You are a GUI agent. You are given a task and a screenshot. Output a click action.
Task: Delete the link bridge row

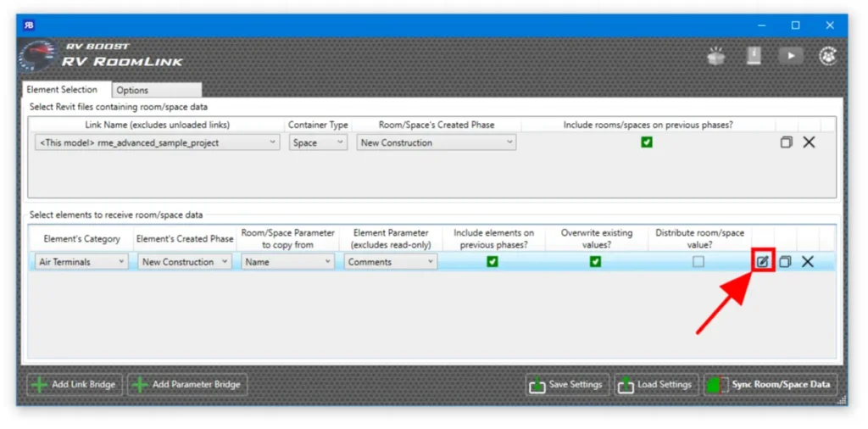[809, 142]
